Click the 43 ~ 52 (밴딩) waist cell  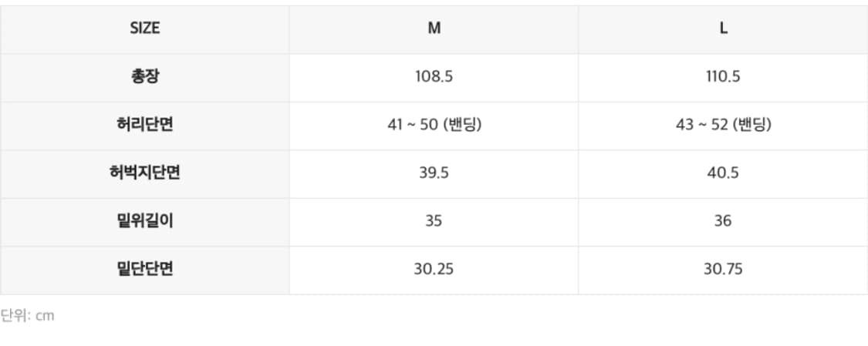[x=723, y=125]
